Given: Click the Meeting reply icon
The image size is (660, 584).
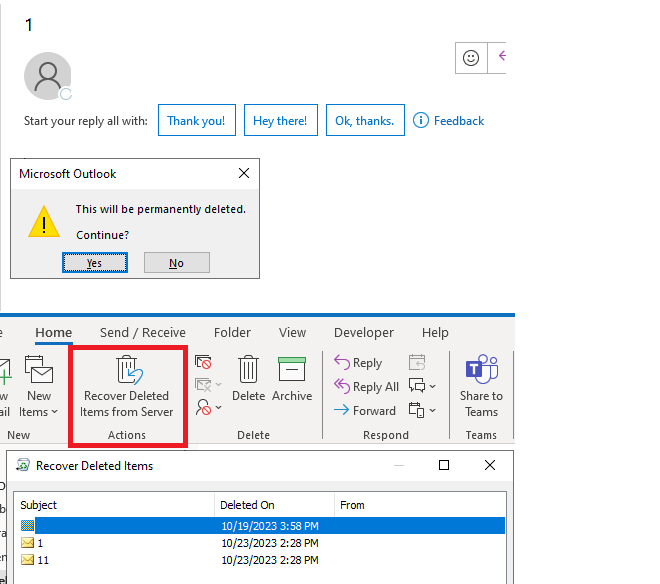Looking at the screenshot, I should tap(417, 362).
